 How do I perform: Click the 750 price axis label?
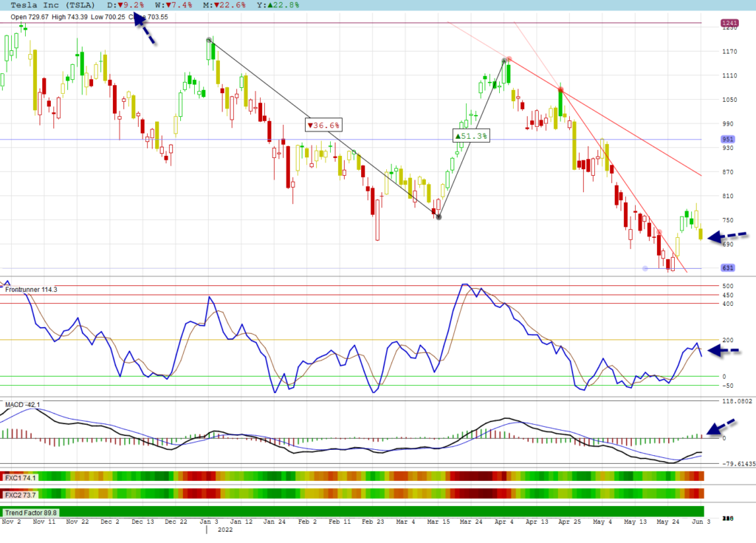click(727, 221)
